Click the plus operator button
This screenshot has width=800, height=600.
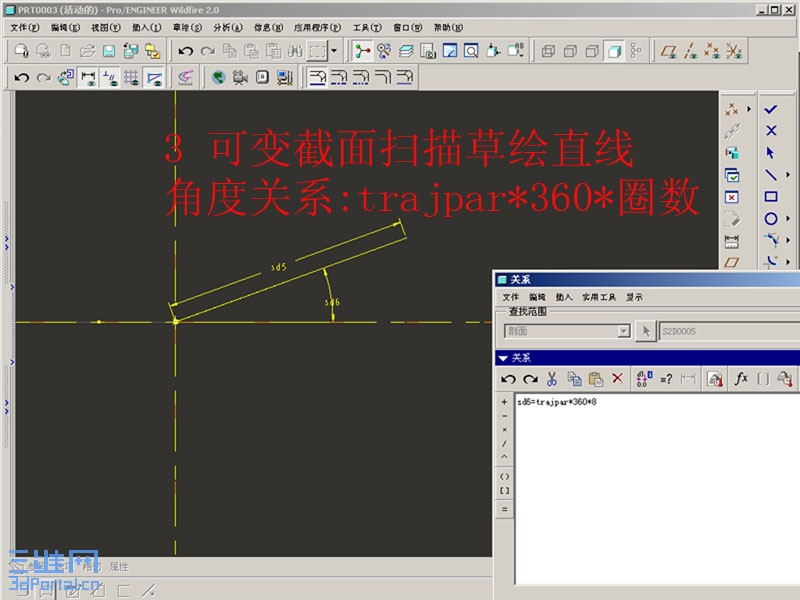pos(504,402)
